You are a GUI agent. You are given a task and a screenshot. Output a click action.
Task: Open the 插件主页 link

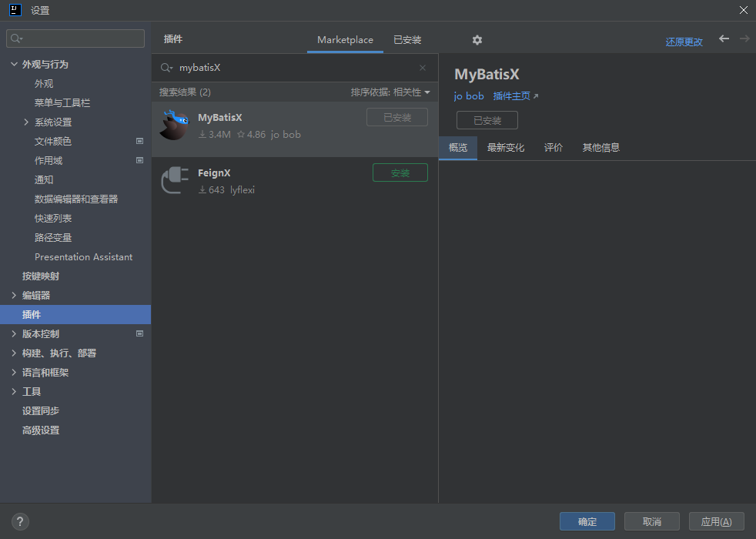[x=515, y=96]
